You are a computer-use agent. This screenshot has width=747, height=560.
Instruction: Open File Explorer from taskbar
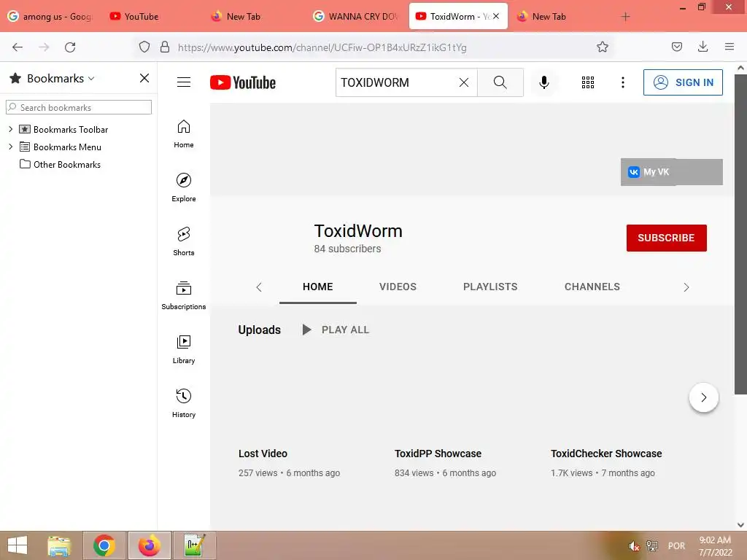59,545
